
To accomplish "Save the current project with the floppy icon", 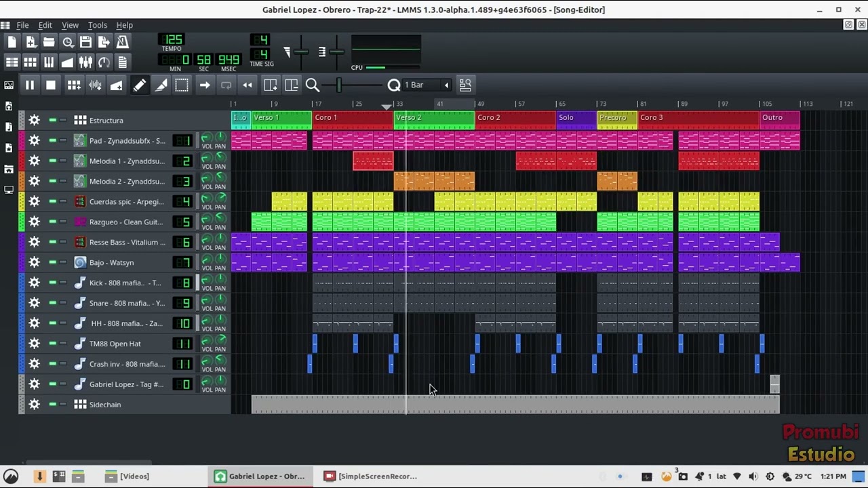I will (85, 42).
